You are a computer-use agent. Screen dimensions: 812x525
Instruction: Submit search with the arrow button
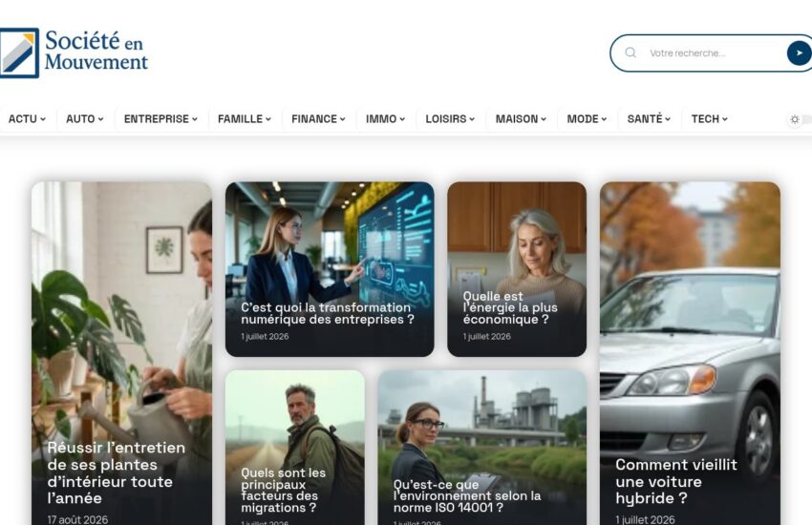799,52
